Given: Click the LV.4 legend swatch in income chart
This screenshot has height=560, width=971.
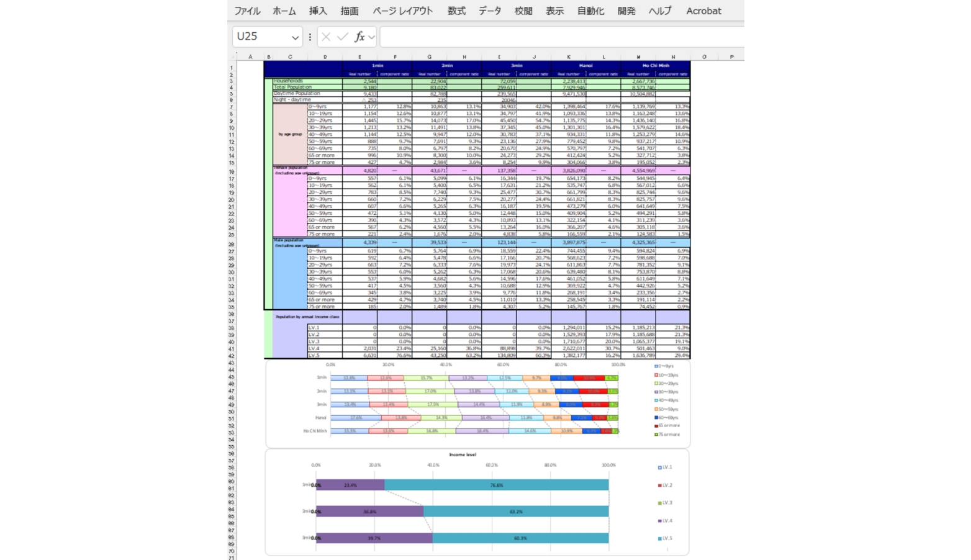Looking at the screenshot, I should 659,521.
